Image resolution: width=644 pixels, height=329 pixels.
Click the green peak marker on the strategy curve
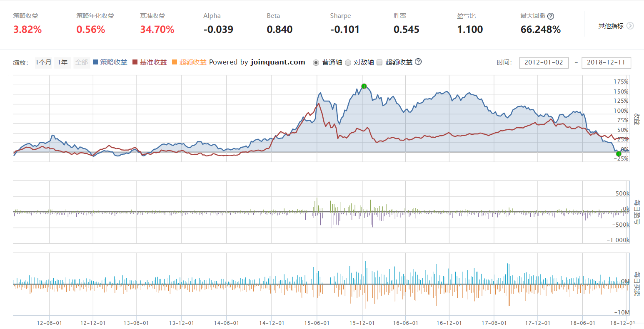click(x=364, y=86)
